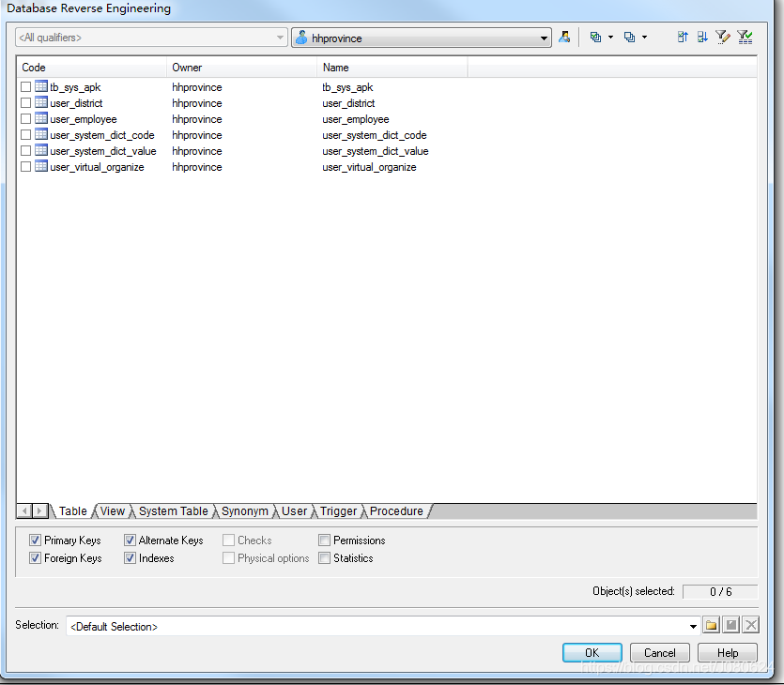This screenshot has height=685, width=784.
Task: Click the tab scroll right arrow
Action: (x=40, y=511)
